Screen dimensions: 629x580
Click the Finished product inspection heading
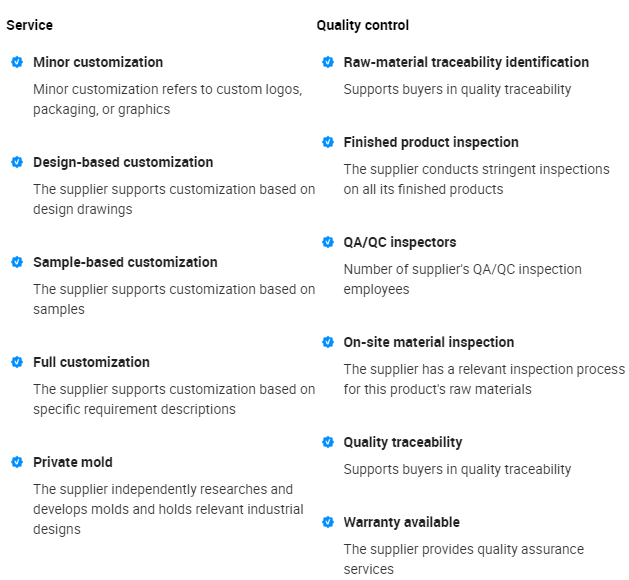(431, 142)
